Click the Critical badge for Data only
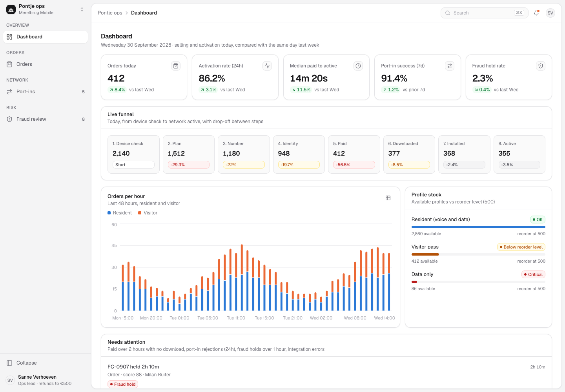Image resolution: width=565 pixels, height=392 pixels. (x=533, y=274)
